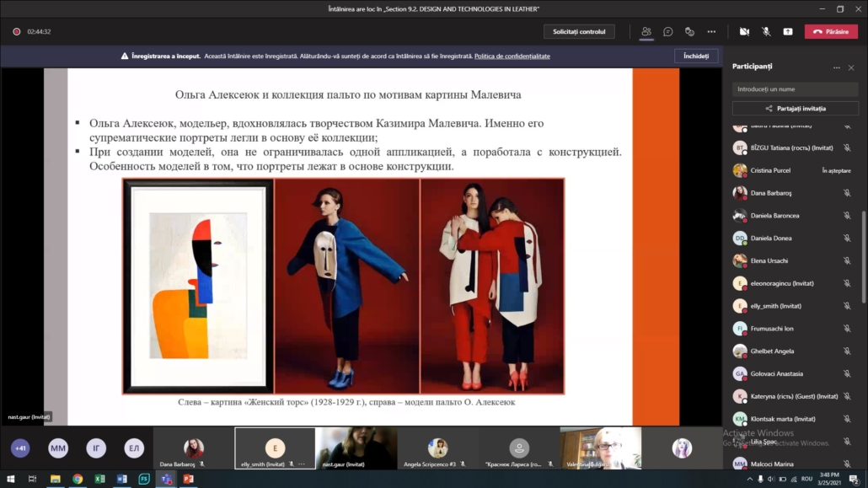Open PowerPoint from taskbar
Viewport: 868px width, 488px height.
pos(188,479)
